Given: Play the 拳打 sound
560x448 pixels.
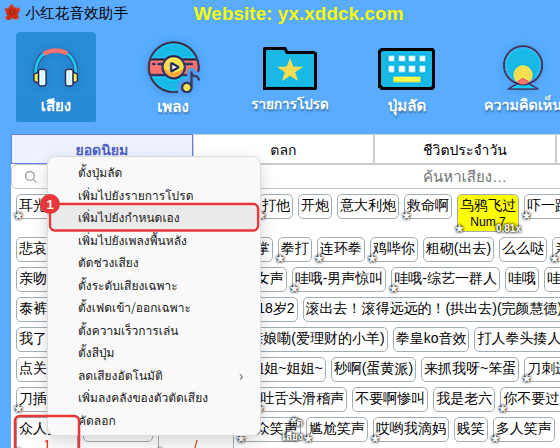Looking at the screenshot, I should pyautogui.click(x=295, y=249).
